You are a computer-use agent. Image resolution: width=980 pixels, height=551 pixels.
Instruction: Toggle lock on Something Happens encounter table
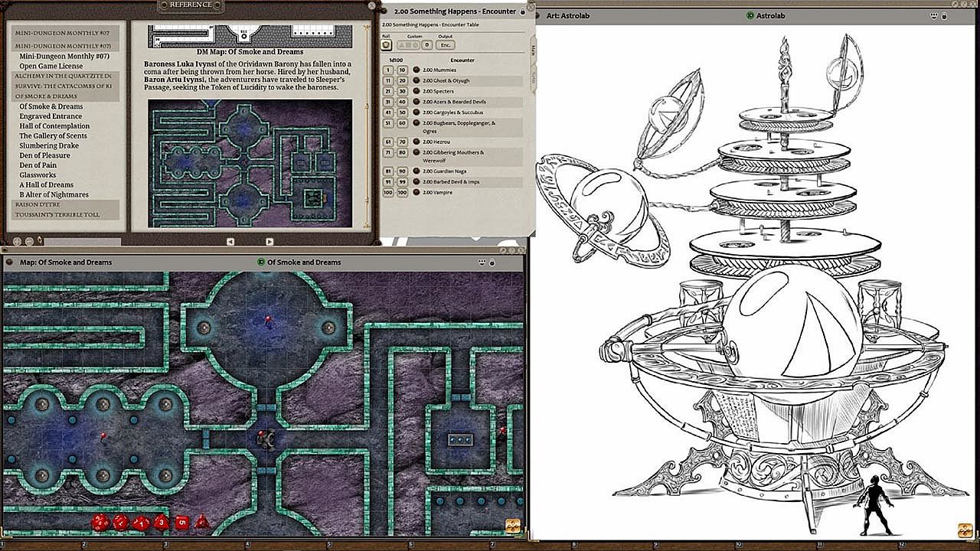coord(523,12)
